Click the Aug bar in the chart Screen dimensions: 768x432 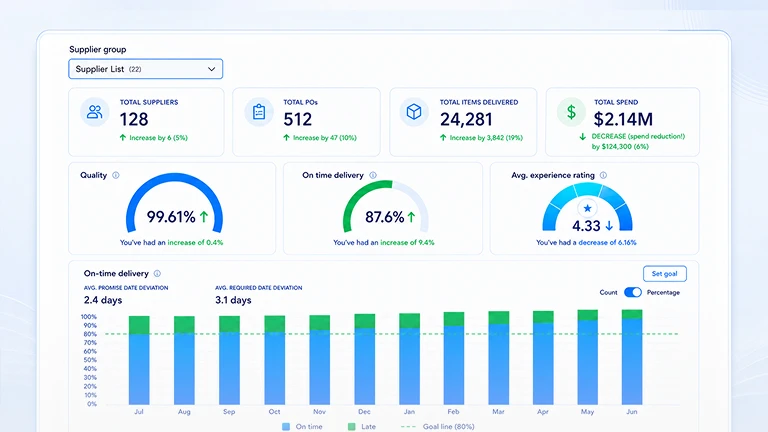click(184, 360)
